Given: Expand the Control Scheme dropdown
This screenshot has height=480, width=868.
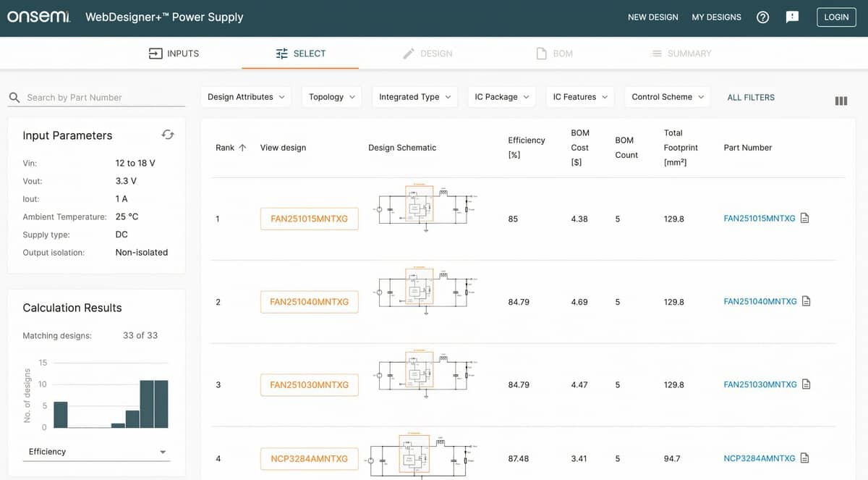Looking at the screenshot, I should pos(667,97).
